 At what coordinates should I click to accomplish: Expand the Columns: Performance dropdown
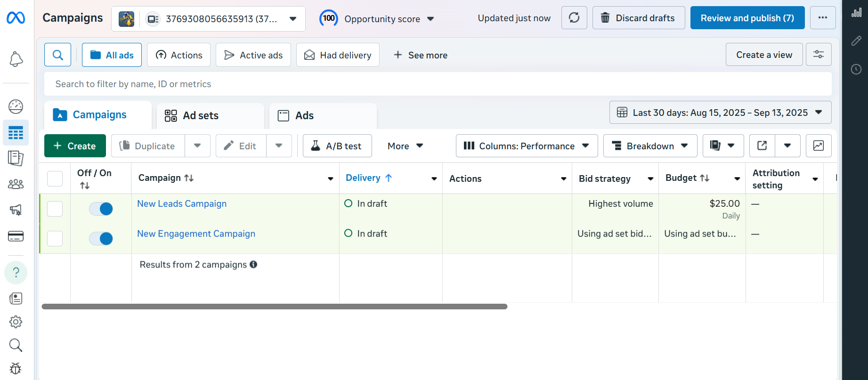(527, 146)
